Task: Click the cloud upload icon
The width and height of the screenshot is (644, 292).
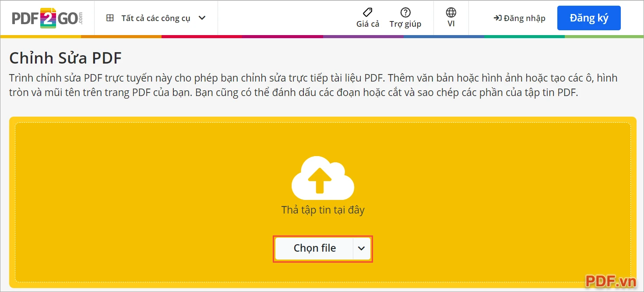Action: 323,178
